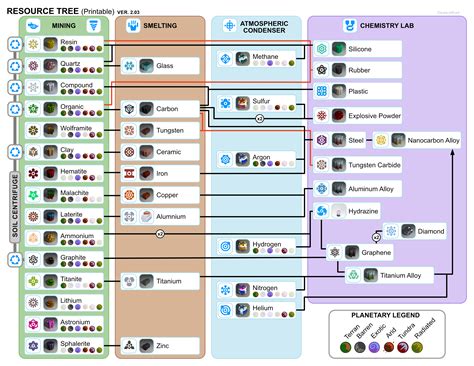Click the Zinc ingot icon
This screenshot has width=474, height=366.
click(x=146, y=346)
